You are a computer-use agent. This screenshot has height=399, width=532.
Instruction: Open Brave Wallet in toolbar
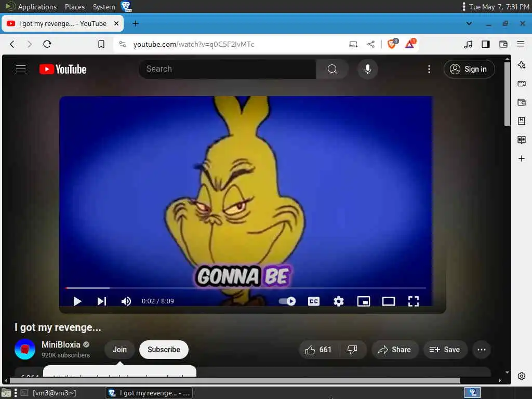(x=503, y=44)
